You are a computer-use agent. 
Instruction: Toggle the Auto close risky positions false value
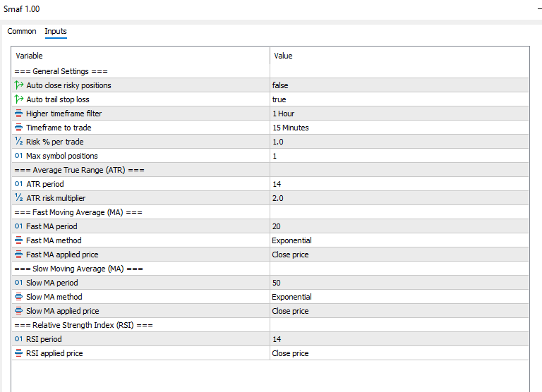tap(280, 85)
